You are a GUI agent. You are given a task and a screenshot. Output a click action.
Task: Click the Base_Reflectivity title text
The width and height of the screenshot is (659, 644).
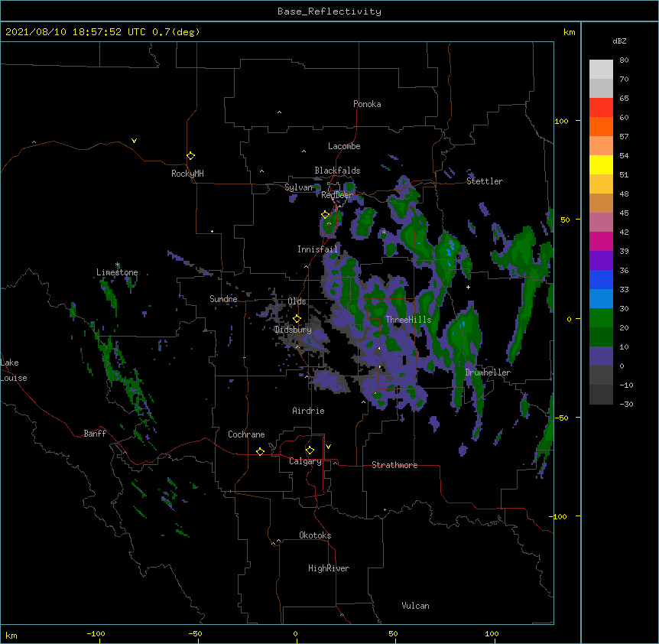[x=329, y=11]
